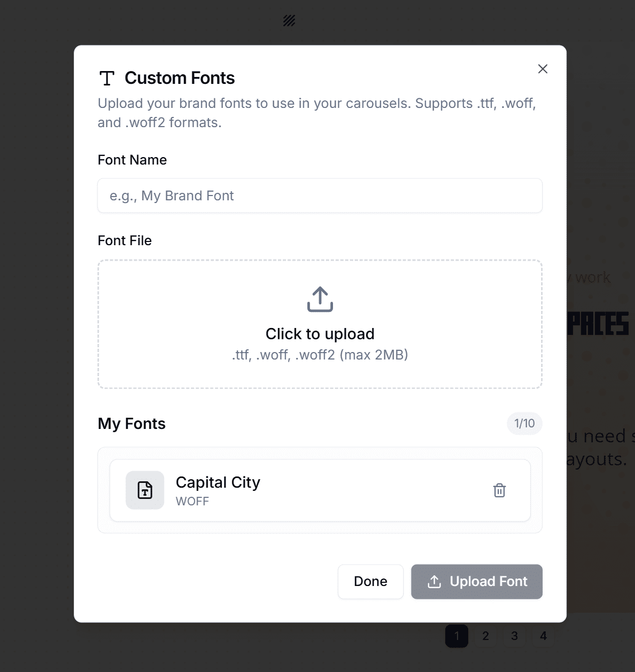The width and height of the screenshot is (635, 672).
Task: Click the upload icon on Upload Font button
Action: pos(435,582)
